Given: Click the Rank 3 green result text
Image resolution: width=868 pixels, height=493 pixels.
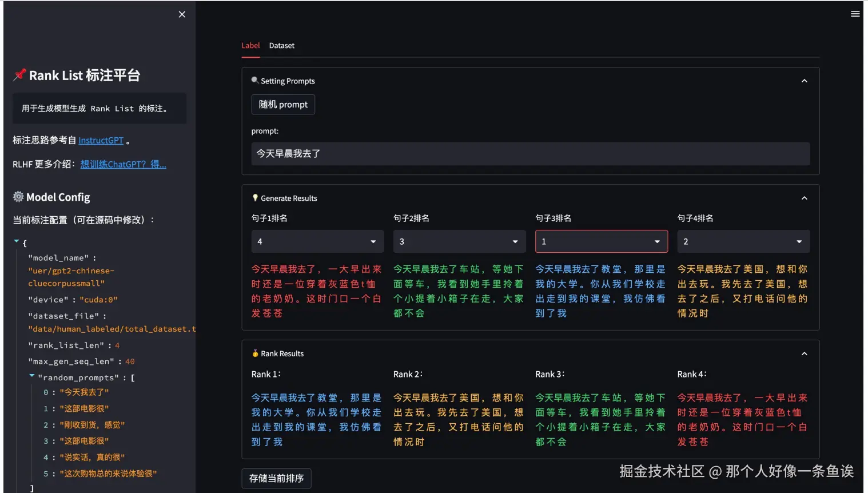Looking at the screenshot, I should click(x=600, y=420).
